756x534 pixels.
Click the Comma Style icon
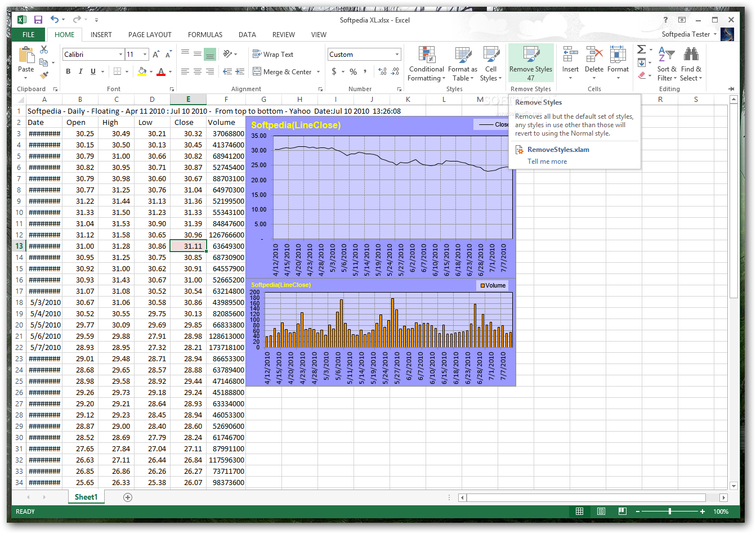(365, 71)
